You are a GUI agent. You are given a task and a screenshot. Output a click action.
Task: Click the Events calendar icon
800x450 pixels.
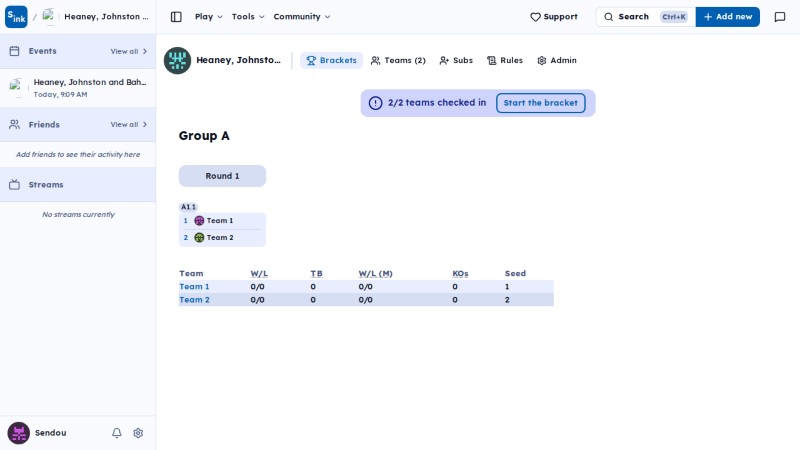click(14, 51)
